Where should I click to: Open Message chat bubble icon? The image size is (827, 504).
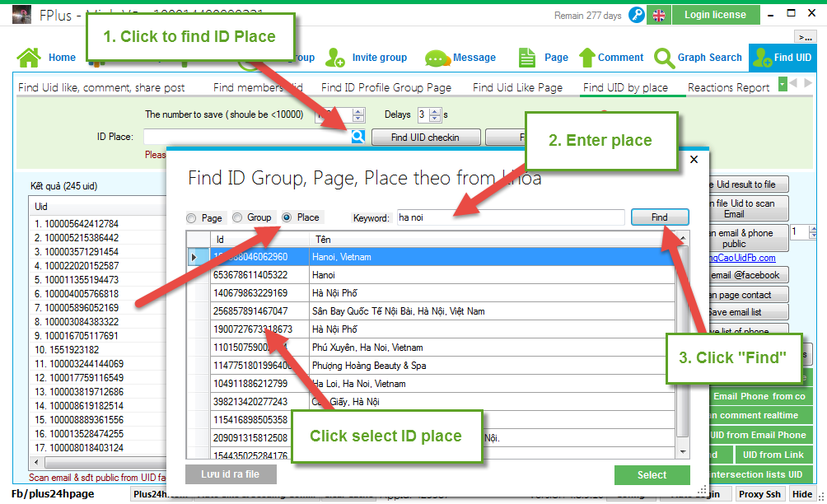pos(436,58)
